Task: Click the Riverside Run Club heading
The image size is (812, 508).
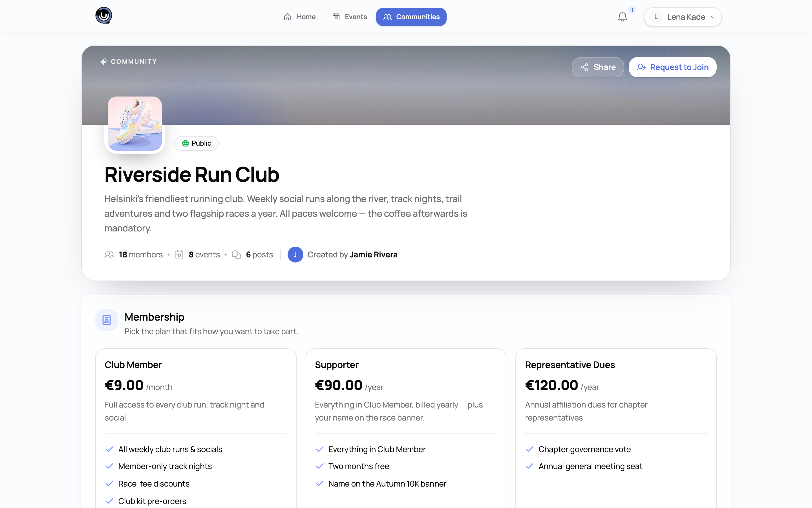Action: (x=192, y=175)
